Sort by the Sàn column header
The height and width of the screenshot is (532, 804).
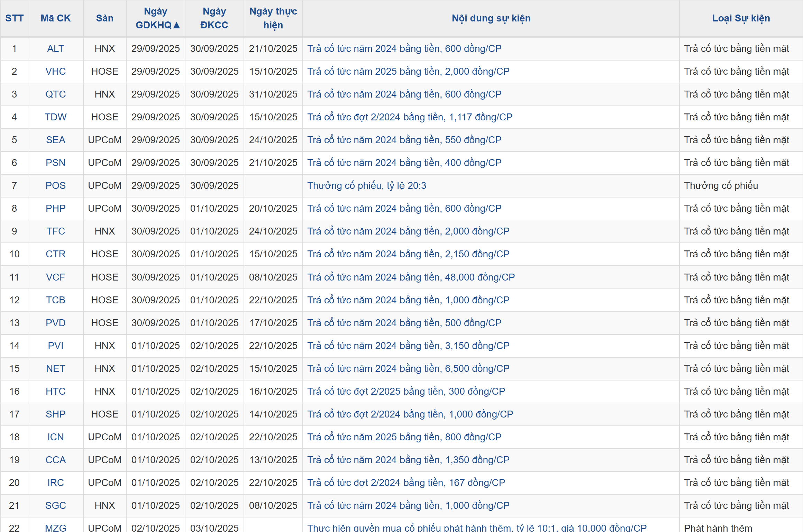[104, 18]
